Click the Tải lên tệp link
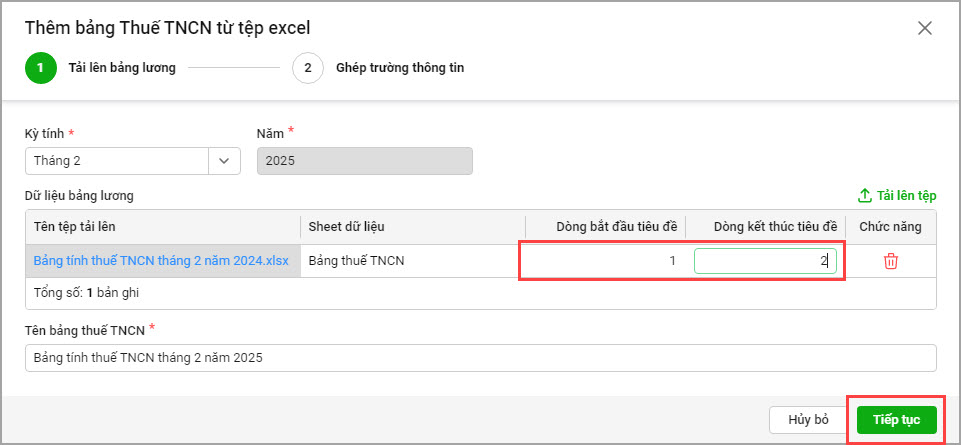Screen dimensions: 961x445 pyautogui.click(x=906, y=196)
